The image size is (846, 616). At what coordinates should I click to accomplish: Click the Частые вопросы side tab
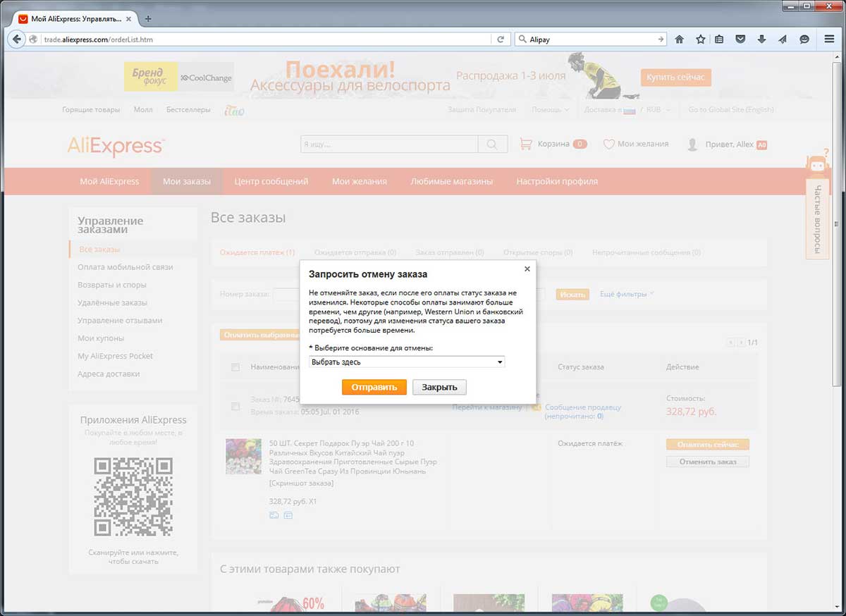coord(817,219)
